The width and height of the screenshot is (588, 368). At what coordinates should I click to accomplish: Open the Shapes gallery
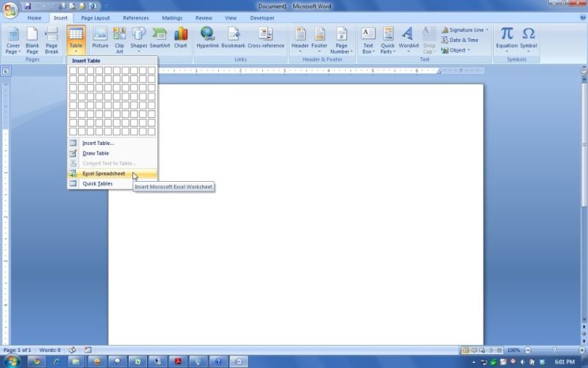(139, 40)
